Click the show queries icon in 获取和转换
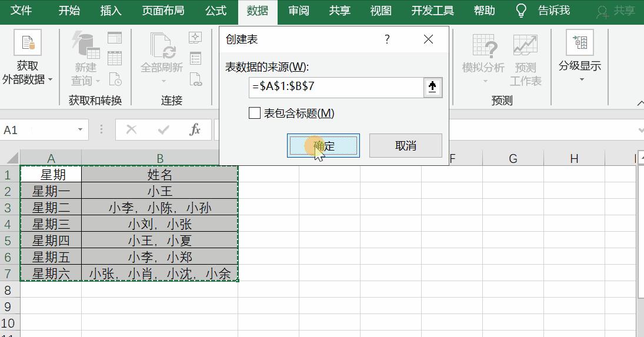 (x=115, y=38)
